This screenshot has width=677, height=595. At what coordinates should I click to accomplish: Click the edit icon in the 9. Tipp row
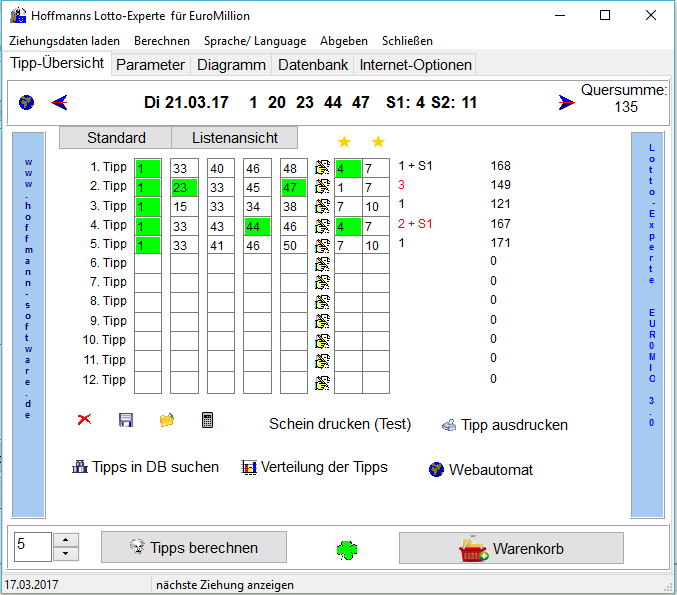322,321
